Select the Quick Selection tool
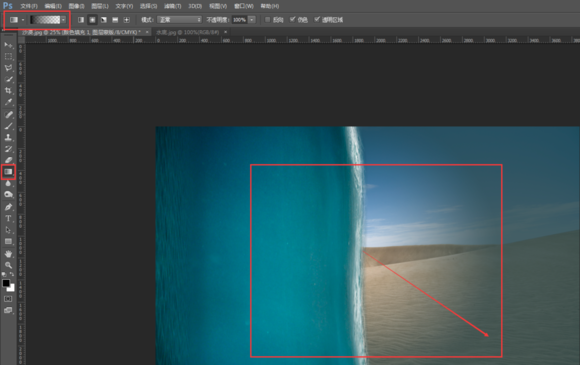Viewport: 580px width, 365px height. click(8, 79)
